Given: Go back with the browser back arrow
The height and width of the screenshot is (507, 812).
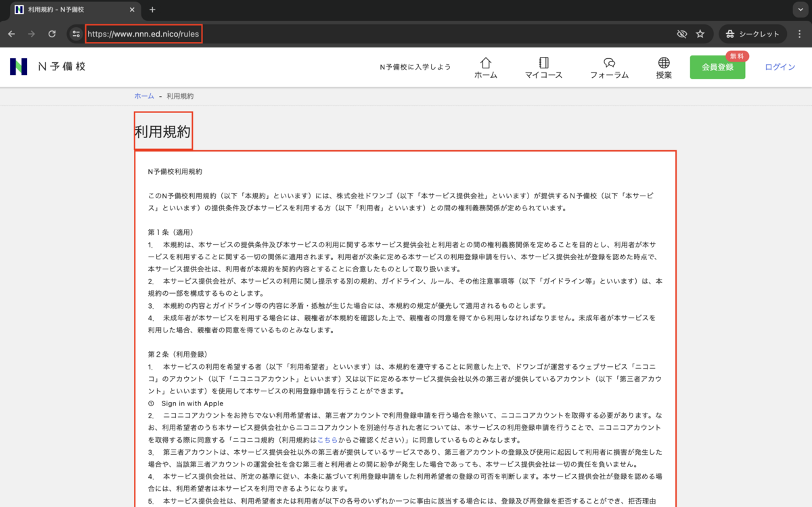Looking at the screenshot, I should (x=12, y=34).
